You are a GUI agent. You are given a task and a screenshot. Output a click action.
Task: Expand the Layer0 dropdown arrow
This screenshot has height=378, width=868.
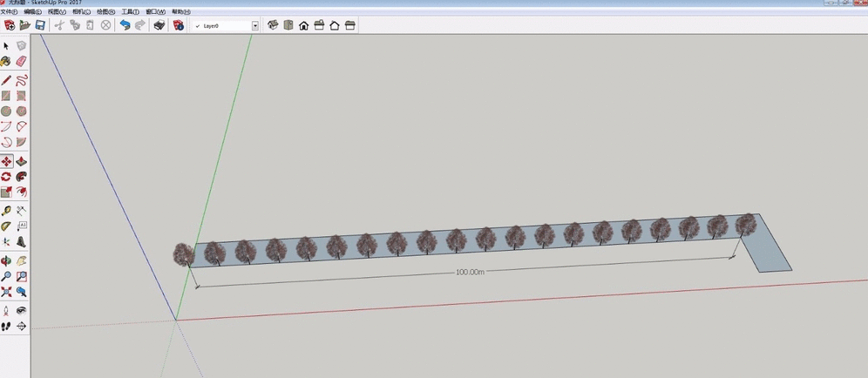tap(255, 26)
